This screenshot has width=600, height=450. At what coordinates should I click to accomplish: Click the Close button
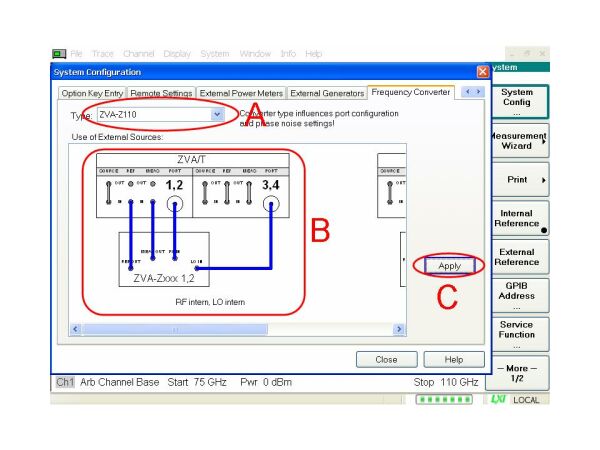(x=386, y=360)
